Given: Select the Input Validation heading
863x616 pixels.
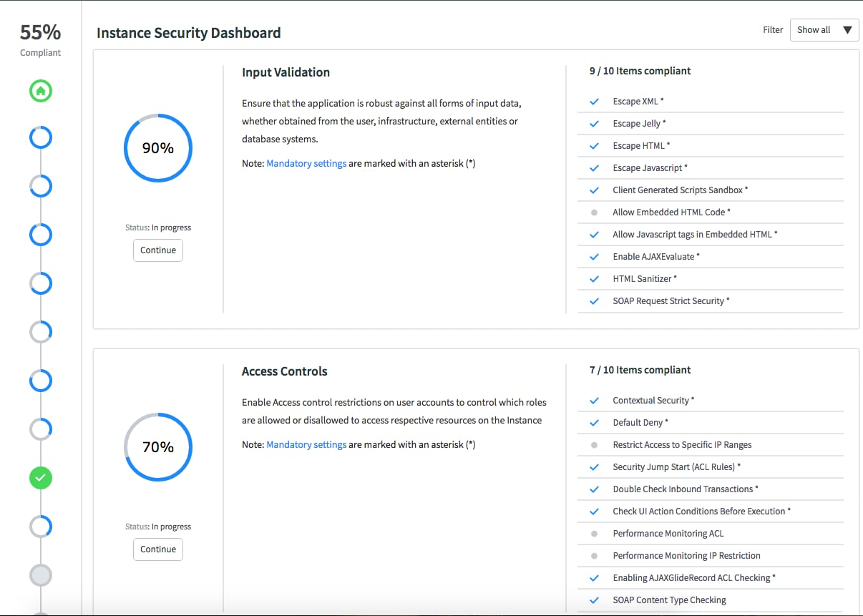Looking at the screenshot, I should (286, 72).
